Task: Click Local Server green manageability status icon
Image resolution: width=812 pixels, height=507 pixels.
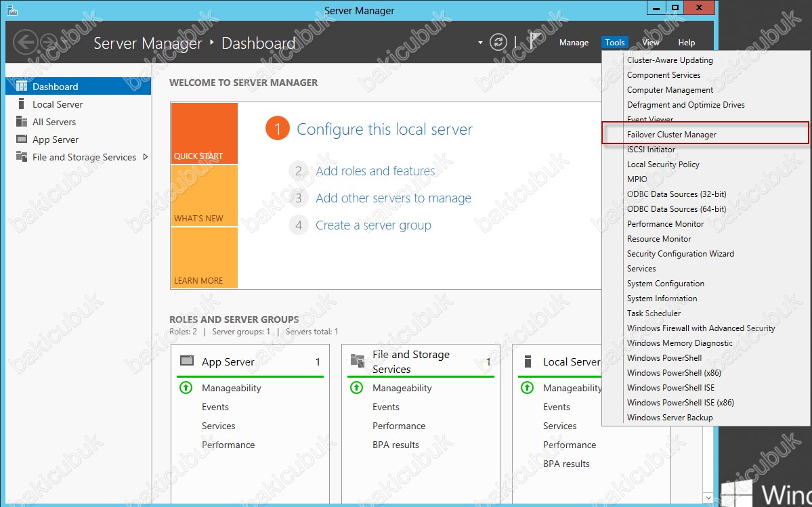Action: click(527, 387)
